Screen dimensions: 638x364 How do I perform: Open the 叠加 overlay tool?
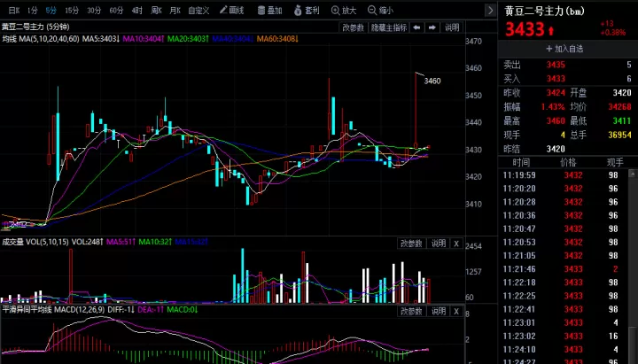(x=269, y=10)
